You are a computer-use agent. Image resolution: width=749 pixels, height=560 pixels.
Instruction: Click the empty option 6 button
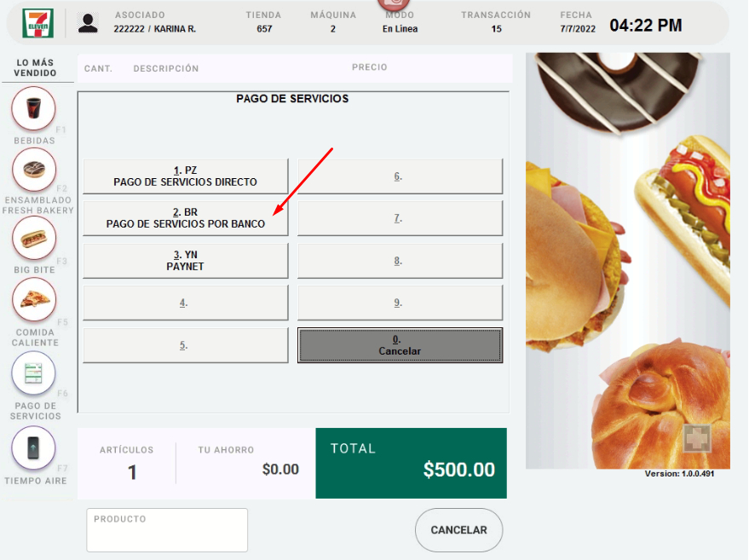tap(400, 176)
